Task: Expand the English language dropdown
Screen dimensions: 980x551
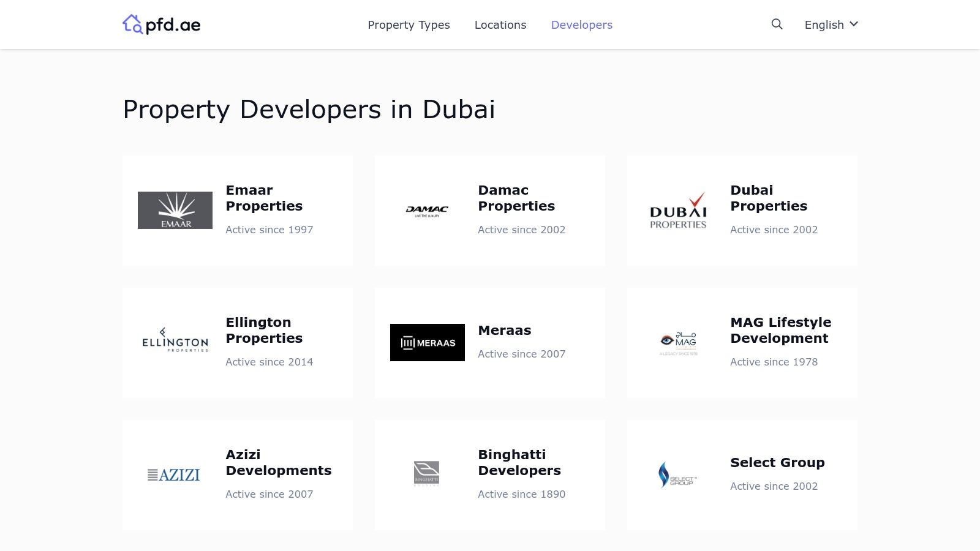Action: pos(823,24)
